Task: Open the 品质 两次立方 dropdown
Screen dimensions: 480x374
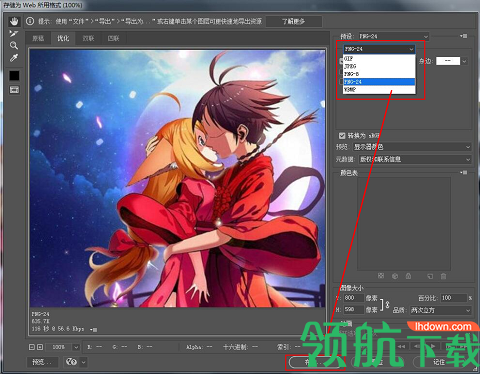Action: tap(440, 310)
